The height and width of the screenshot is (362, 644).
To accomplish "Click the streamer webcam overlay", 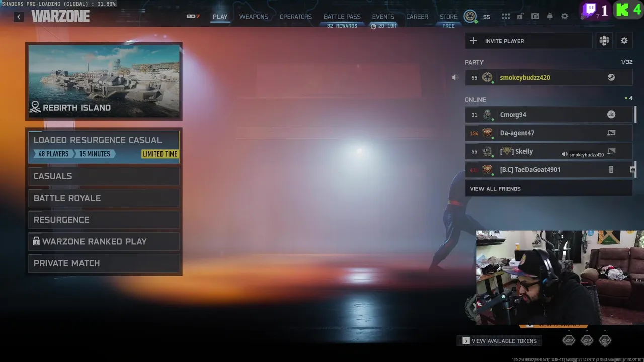I will 560,278.
